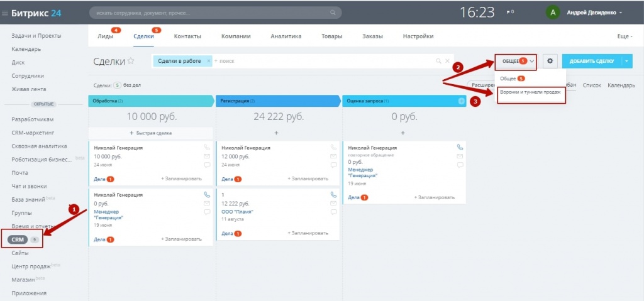Click the email icon on the 10 000 руб. deal
This screenshot has height=301, width=644.
(x=207, y=156)
